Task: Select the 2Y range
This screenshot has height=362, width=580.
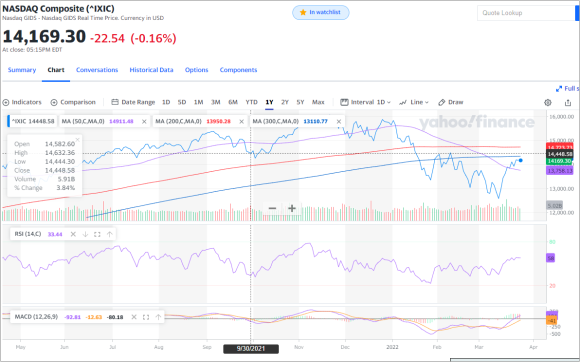Action: [x=285, y=102]
